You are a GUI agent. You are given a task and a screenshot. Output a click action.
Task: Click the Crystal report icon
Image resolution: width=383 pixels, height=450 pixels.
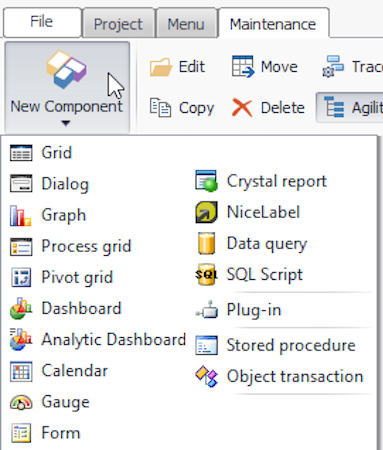click(x=206, y=181)
